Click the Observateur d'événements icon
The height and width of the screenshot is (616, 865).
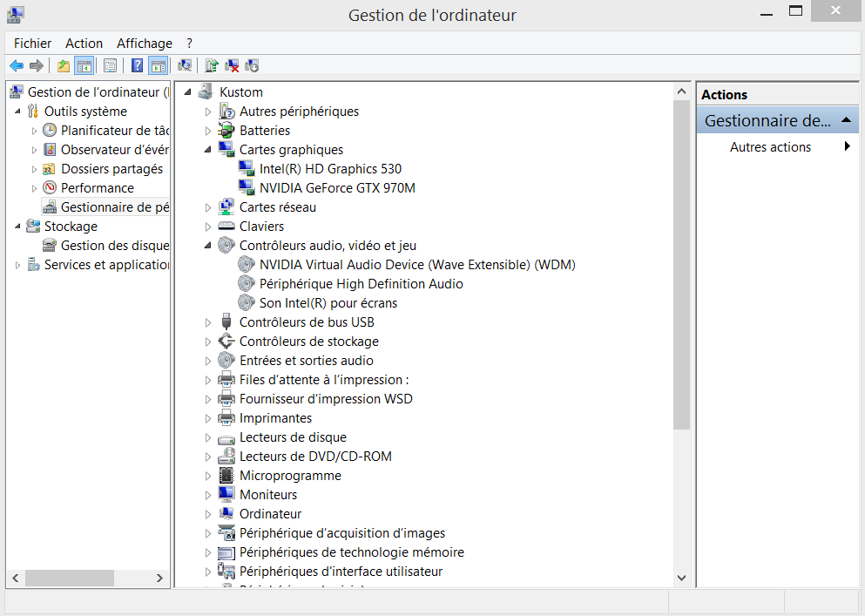tap(50, 150)
